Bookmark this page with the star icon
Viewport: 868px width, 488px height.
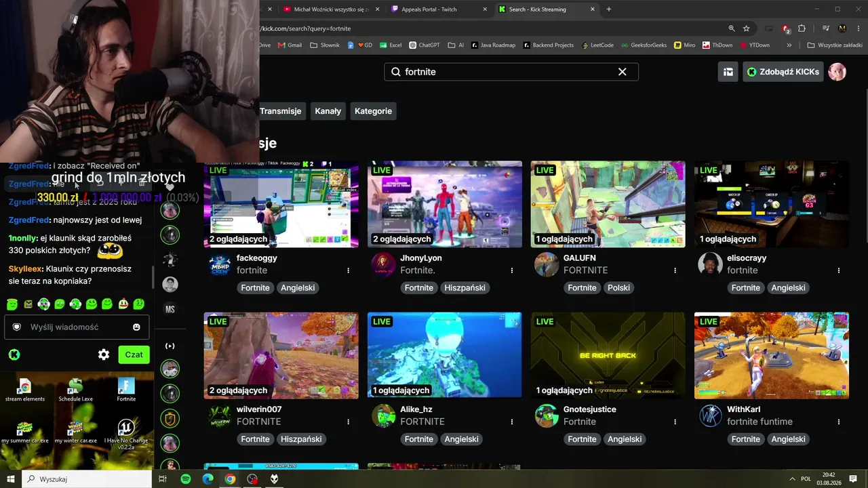click(x=747, y=28)
